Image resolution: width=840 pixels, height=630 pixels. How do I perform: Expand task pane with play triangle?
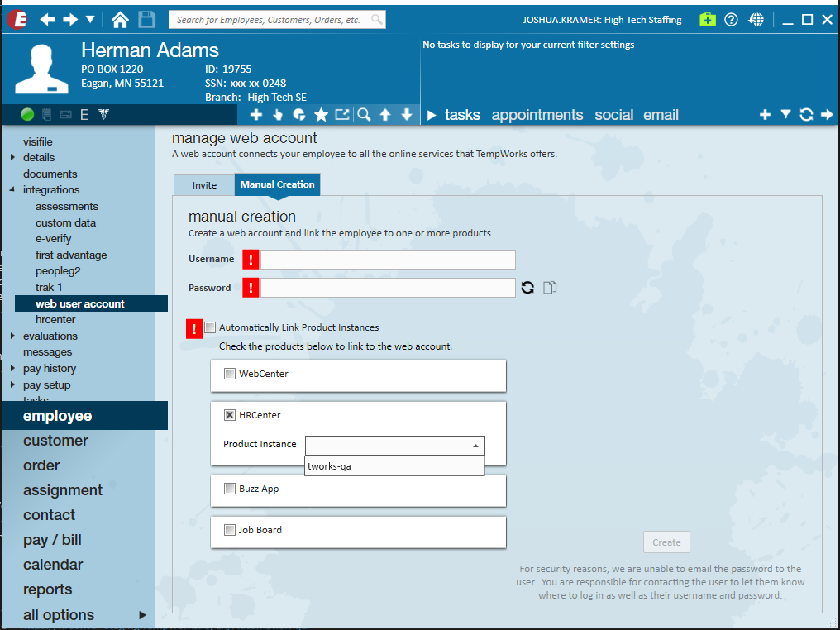(432, 115)
